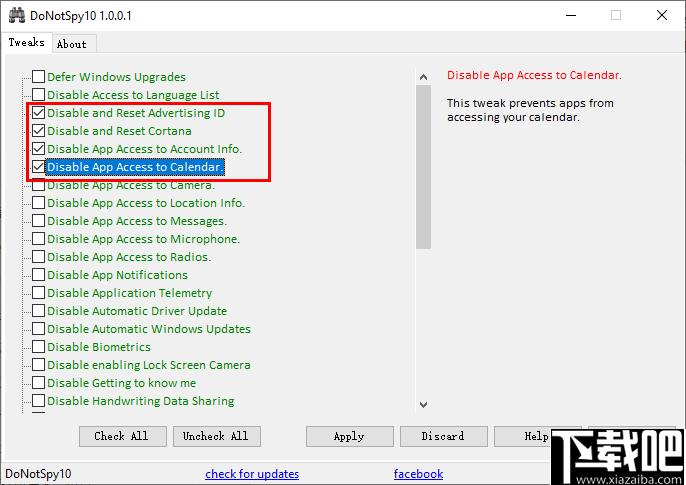Click the Discard button
The width and height of the screenshot is (686, 485).
pos(443,436)
